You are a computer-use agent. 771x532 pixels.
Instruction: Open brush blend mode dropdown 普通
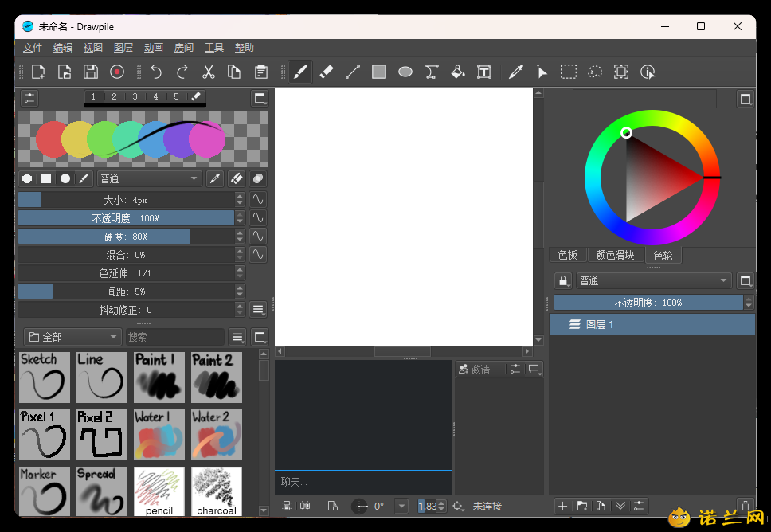point(149,178)
